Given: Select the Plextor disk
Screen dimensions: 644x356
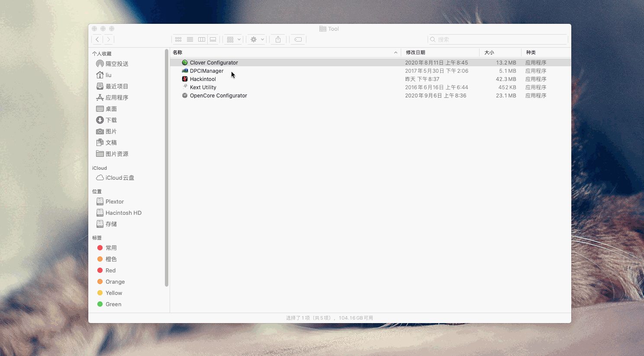Looking at the screenshot, I should [x=110, y=201].
